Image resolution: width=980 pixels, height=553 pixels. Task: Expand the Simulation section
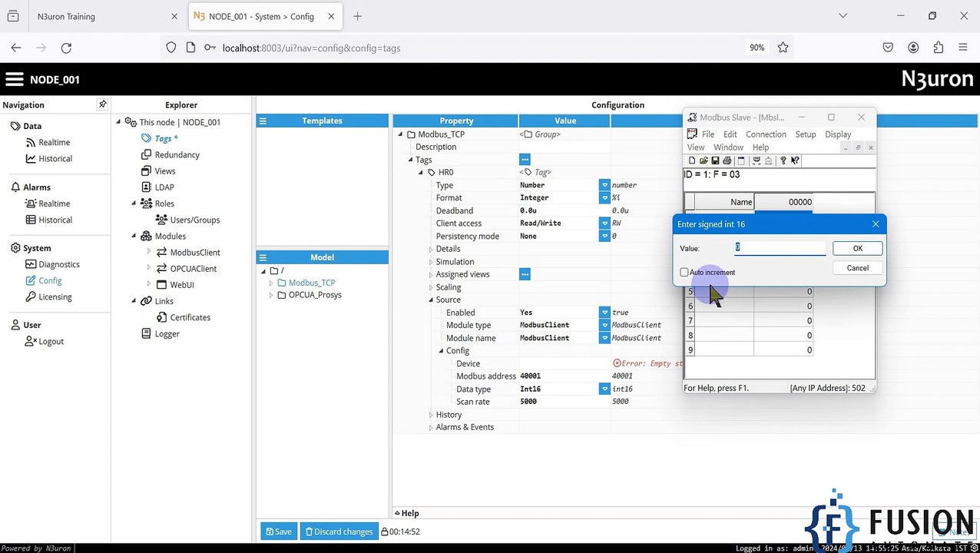(431, 262)
